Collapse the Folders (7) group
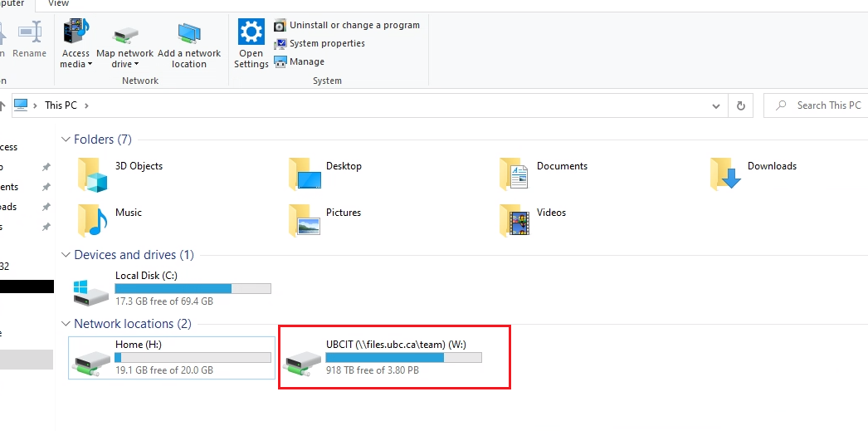Viewport: 868px width, 431px height. (x=66, y=140)
